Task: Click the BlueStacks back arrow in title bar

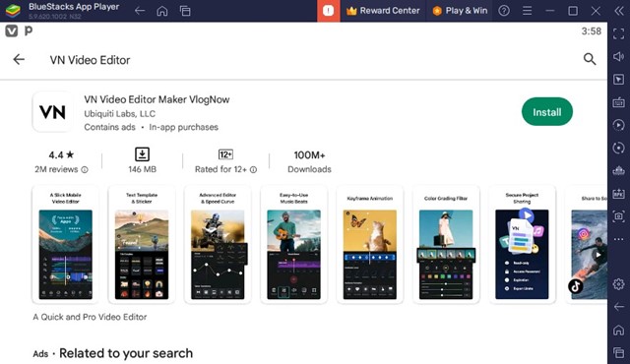Action: (140, 11)
